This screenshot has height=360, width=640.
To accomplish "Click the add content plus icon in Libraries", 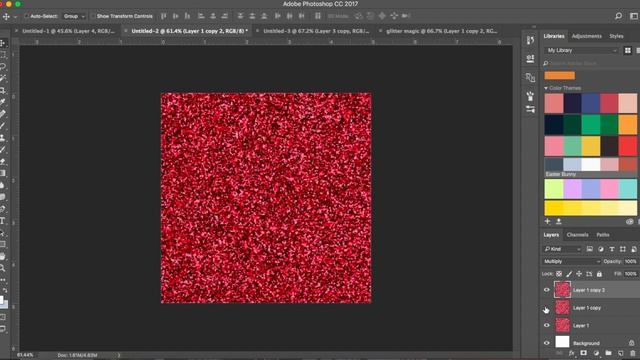I will [547, 221].
